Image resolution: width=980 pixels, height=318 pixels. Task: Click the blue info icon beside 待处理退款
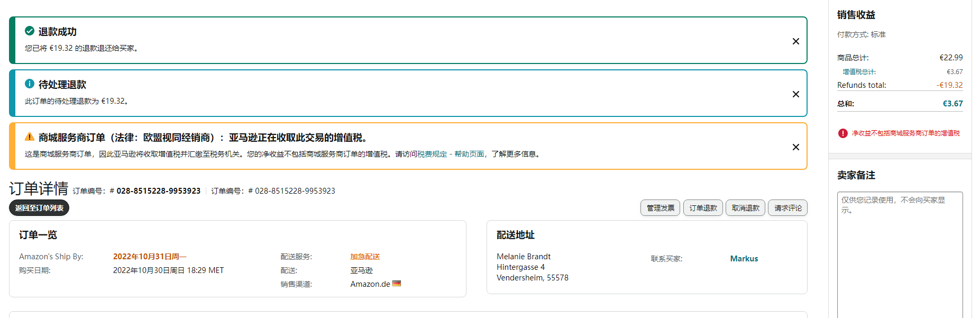(x=30, y=84)
